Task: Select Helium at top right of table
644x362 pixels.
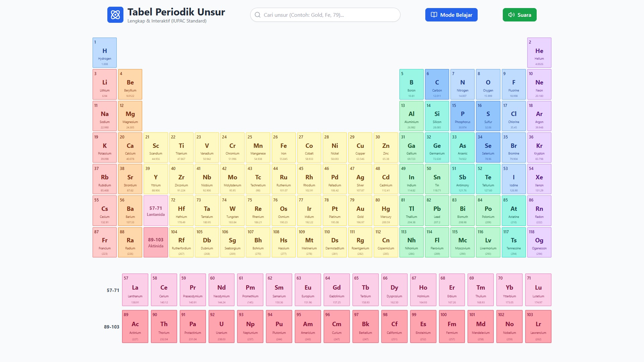Action: (x=539, y=52)
